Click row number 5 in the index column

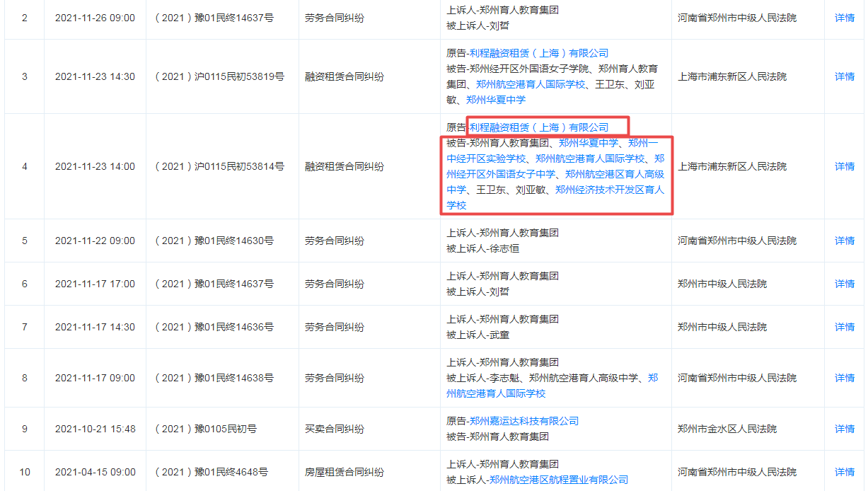25,241
